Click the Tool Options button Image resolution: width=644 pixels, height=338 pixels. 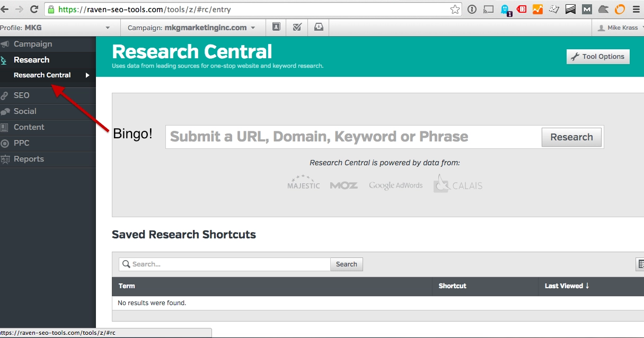pos(598,57)
